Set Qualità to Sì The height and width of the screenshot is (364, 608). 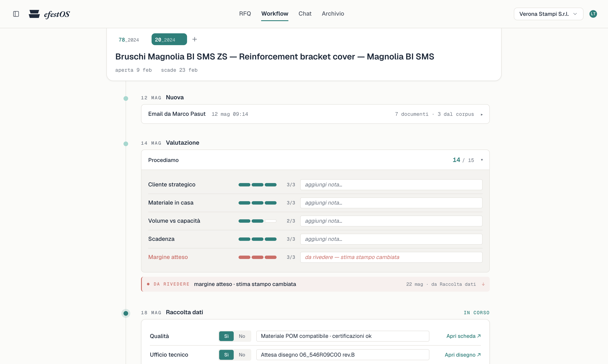click(x=226, y=336)
